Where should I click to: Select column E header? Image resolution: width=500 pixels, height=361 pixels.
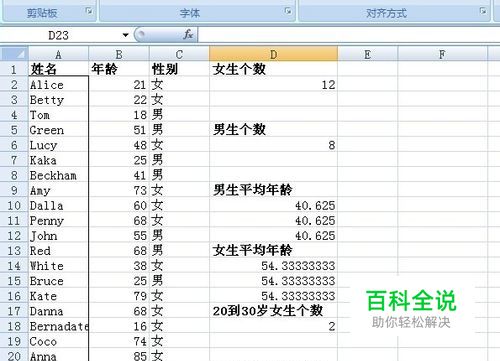pyautogui.click(x=368, y=54)
